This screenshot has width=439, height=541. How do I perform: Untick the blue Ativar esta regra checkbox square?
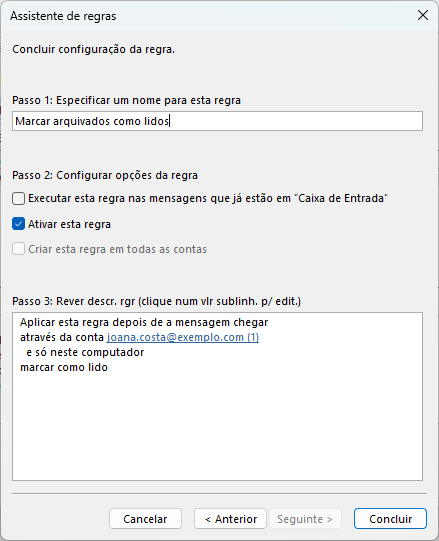point(19,224)
